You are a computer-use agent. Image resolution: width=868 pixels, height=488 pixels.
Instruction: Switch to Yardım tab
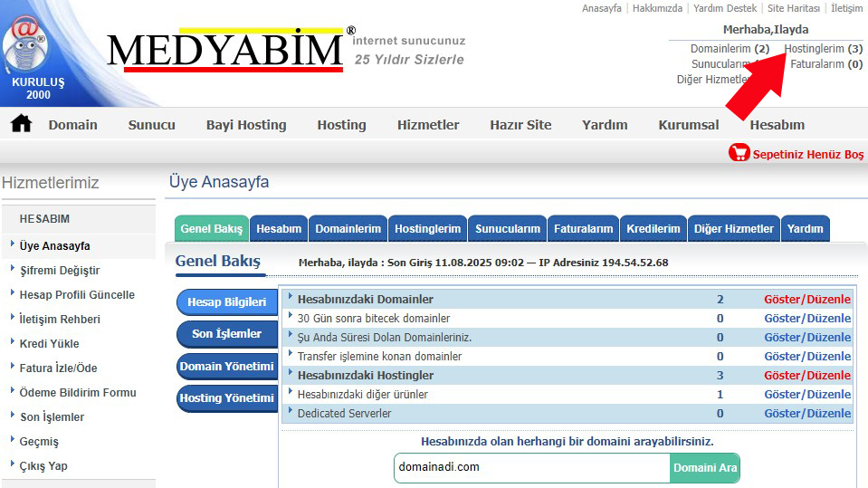[806, 229]
